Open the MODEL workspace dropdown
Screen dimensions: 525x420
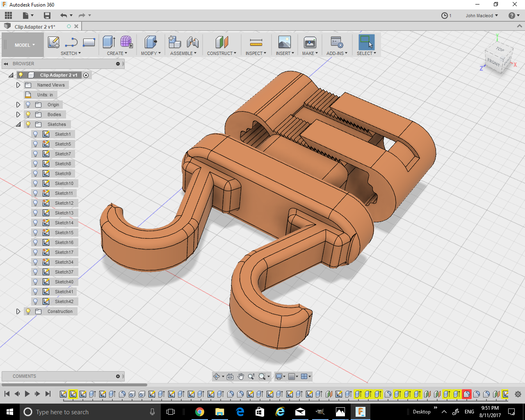25,45
